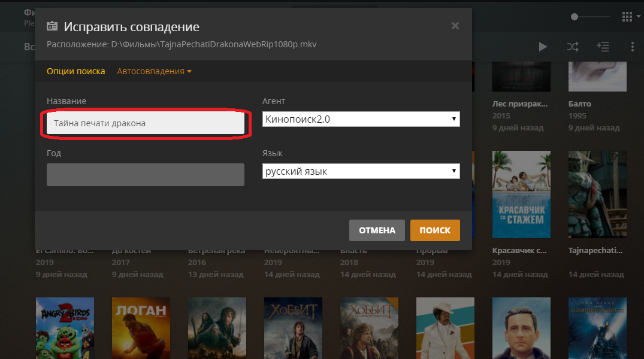Image resolution: width=644 pixels, height=359 pixels.
Task: Click the ОТМЕНА button
Action: pyautogui.click(x=377, y=230)
